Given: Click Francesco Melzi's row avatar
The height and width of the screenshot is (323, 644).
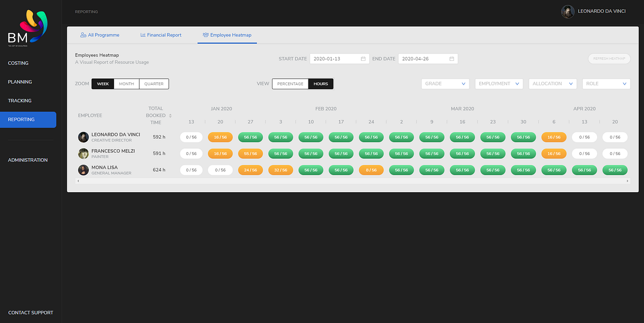Looking at the screenshot, I should click(x=83, y=153).
